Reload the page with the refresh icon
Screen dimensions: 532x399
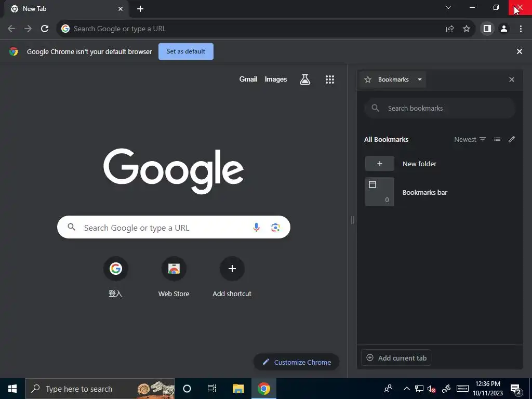pos(45,29)
